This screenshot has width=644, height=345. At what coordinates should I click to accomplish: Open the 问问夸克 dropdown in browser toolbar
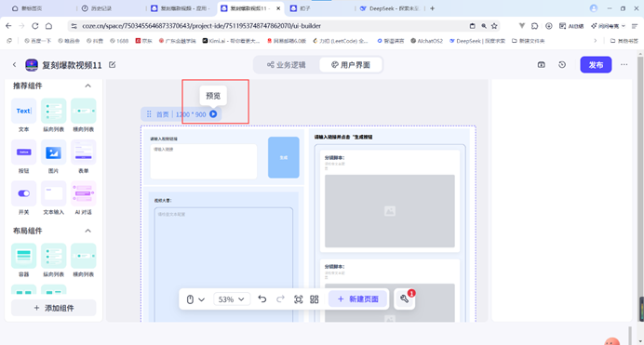pos(609,26)
